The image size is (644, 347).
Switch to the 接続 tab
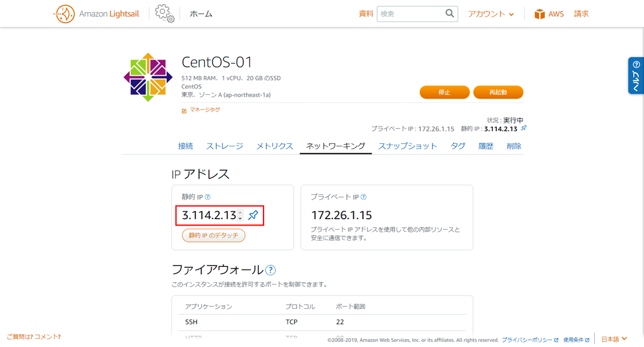click(x=186, y=146)
